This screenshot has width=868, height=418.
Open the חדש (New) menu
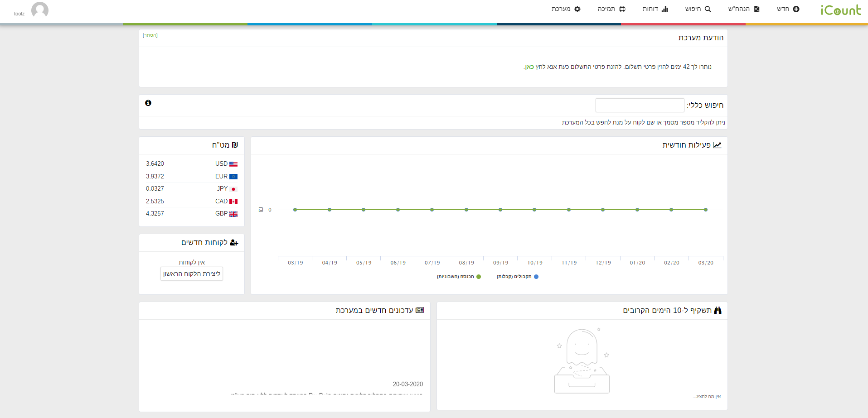click(x=788, y=9)
